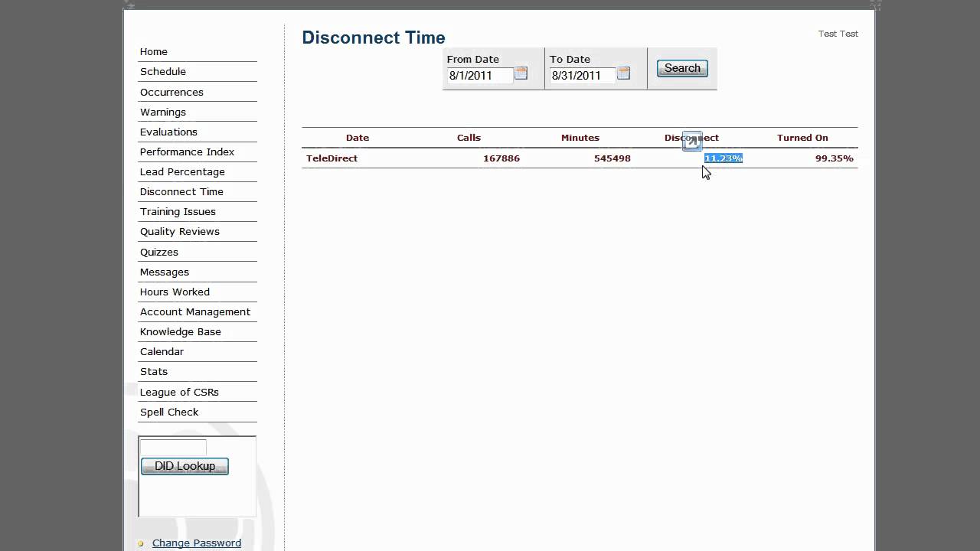Open the Calendar page in the sidebar

pos(162,351)
